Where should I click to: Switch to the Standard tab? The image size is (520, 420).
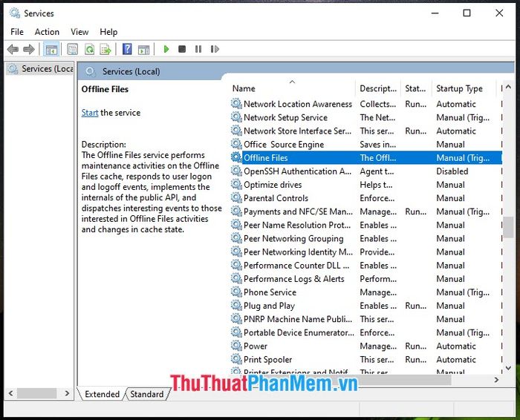click(x=146, y=394)
